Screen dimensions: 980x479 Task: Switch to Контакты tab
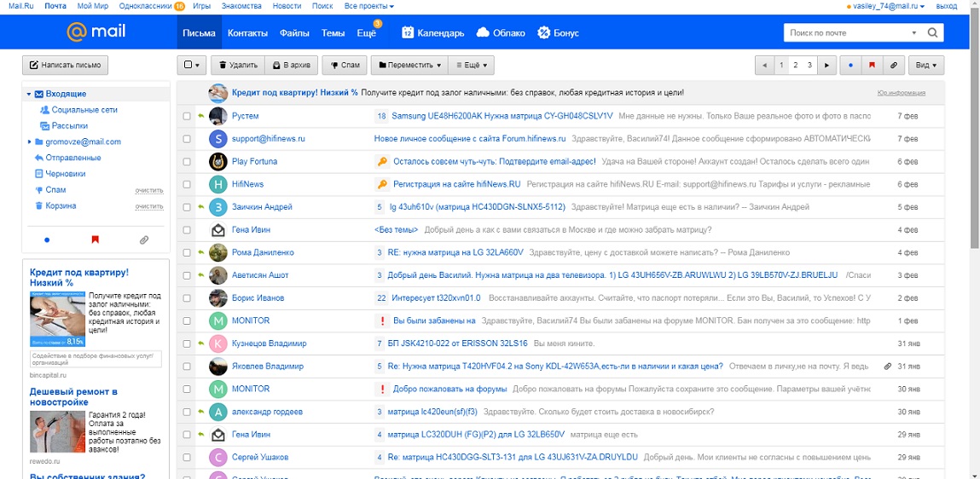(247, 32)
